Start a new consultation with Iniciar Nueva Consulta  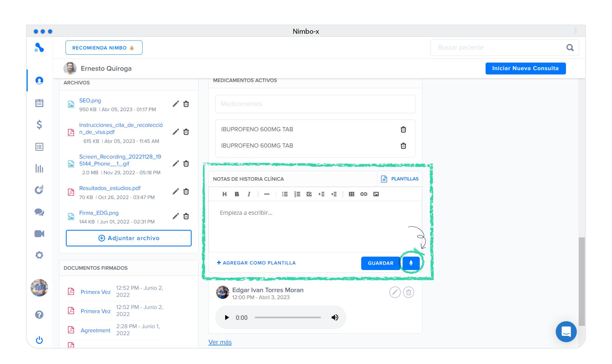pyautogui.click(x=525, y=68)
